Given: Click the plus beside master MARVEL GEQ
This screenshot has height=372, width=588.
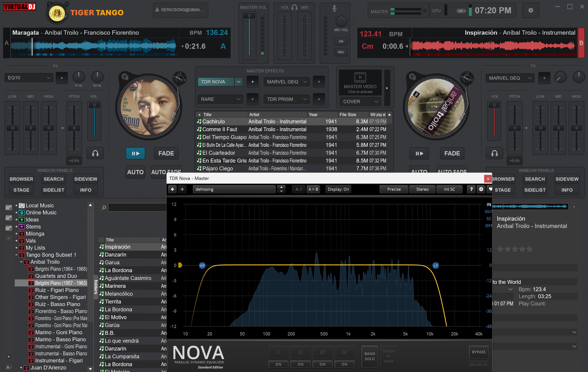Looking at the screenshot, I should click(x=319, y=82).
